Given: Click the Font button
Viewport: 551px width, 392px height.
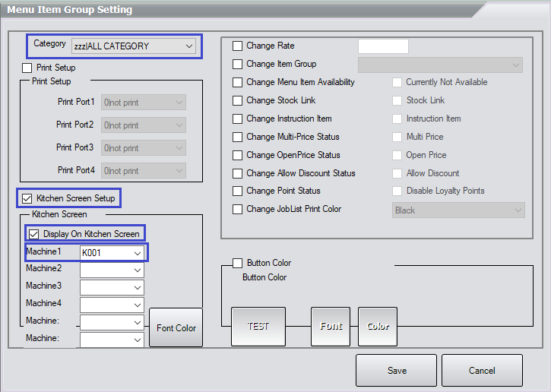Looking at the screenshot, I should 331,327.
